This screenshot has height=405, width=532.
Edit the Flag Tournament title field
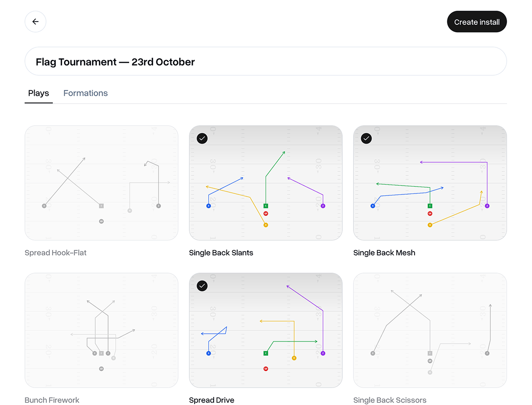click(266, 62)
